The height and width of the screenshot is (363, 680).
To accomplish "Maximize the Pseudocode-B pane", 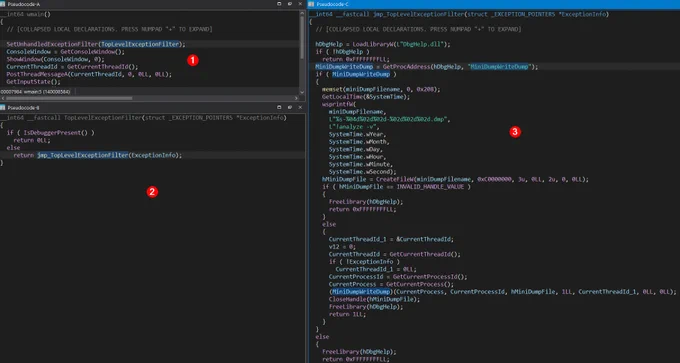I will pos(279,107).
